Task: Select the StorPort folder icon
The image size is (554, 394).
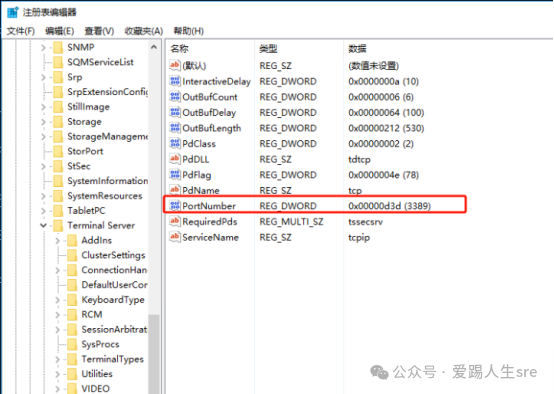Action: [x=58, y=151]
